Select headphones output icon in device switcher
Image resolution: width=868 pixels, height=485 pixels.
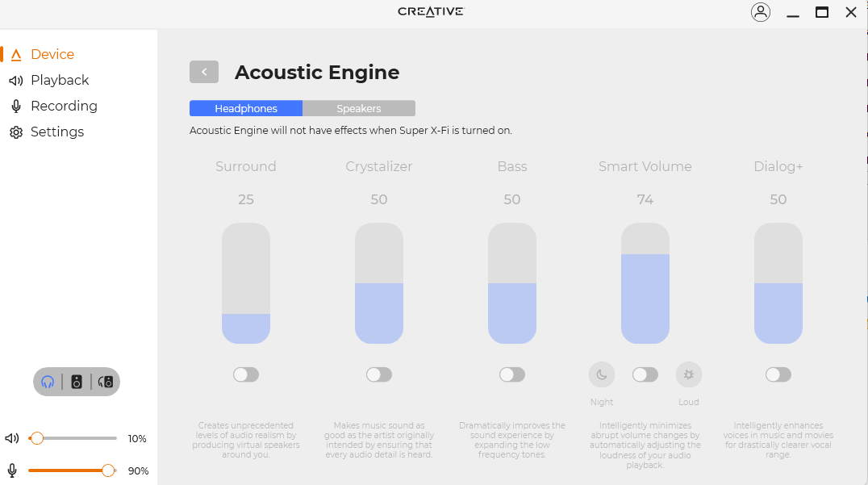point(48,382)
